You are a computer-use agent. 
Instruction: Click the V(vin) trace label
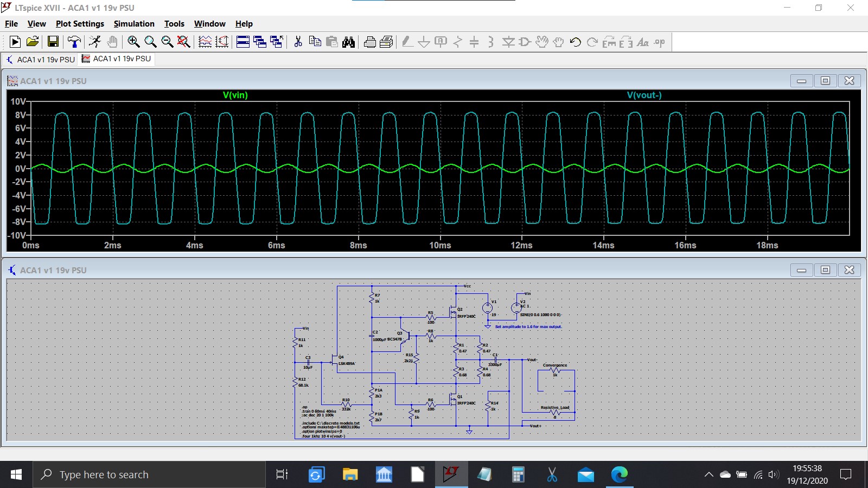(x=235, y=95)
